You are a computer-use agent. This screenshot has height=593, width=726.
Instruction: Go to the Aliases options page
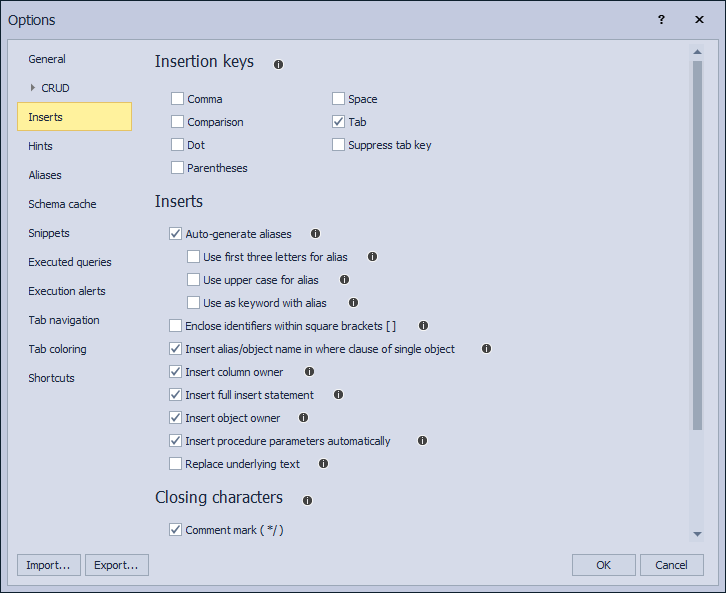tap(45, 175)
